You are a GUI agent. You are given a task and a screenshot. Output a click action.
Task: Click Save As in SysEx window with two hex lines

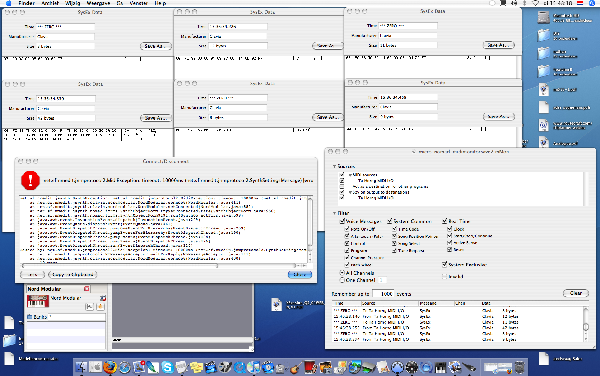coord(156,118)
